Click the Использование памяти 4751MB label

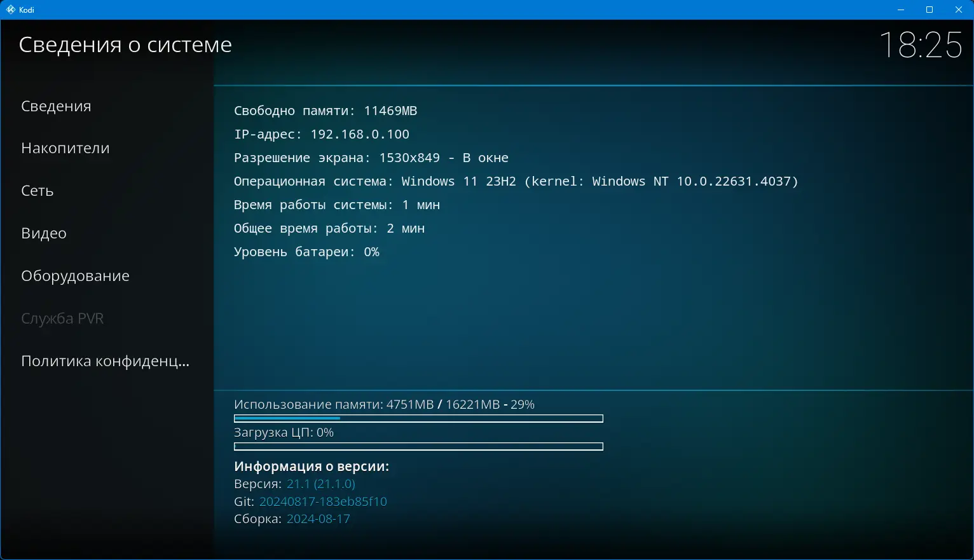[x=384, y=404]
